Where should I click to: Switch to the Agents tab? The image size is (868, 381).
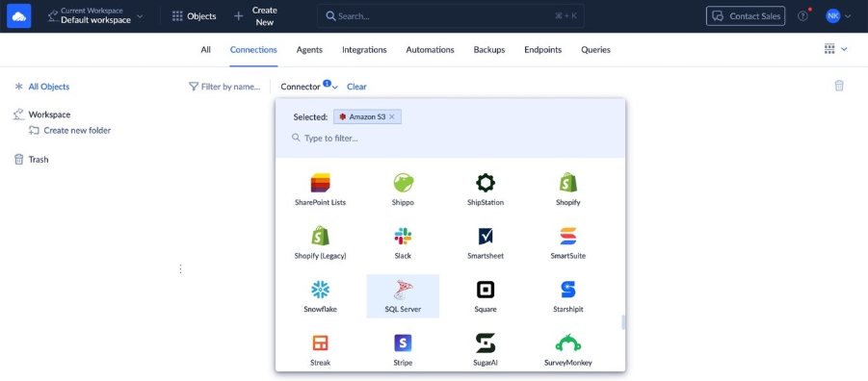pos(309,50)
